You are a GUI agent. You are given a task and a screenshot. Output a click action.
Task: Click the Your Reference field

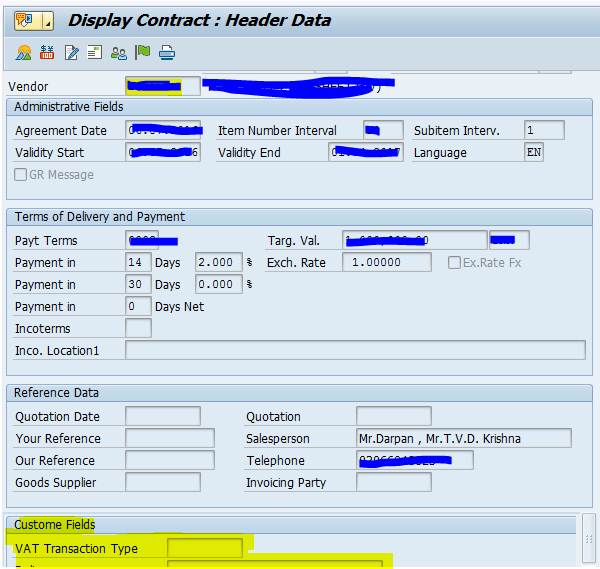(x=170, y=438)
